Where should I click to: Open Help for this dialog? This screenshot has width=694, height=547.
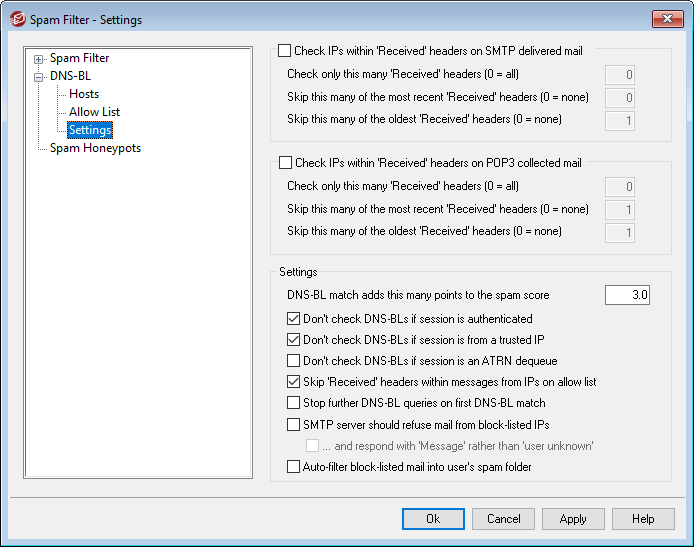pyautogui.click(x=643, y=519)
